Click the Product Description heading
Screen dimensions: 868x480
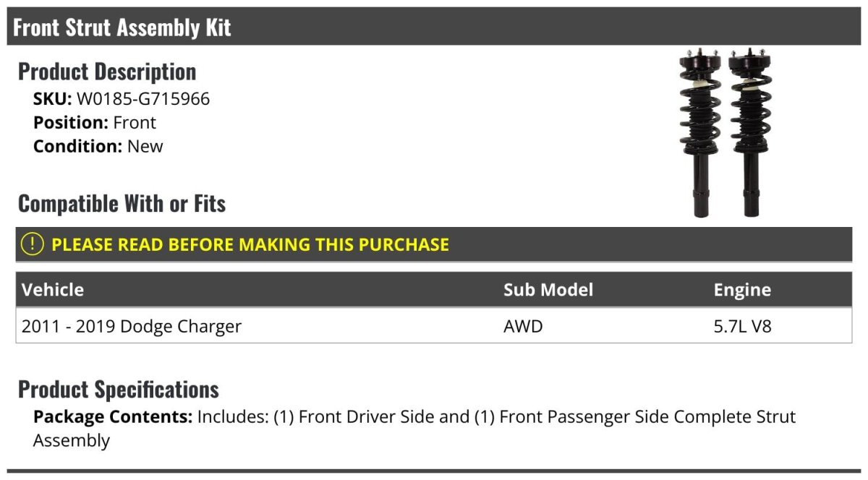107,72
